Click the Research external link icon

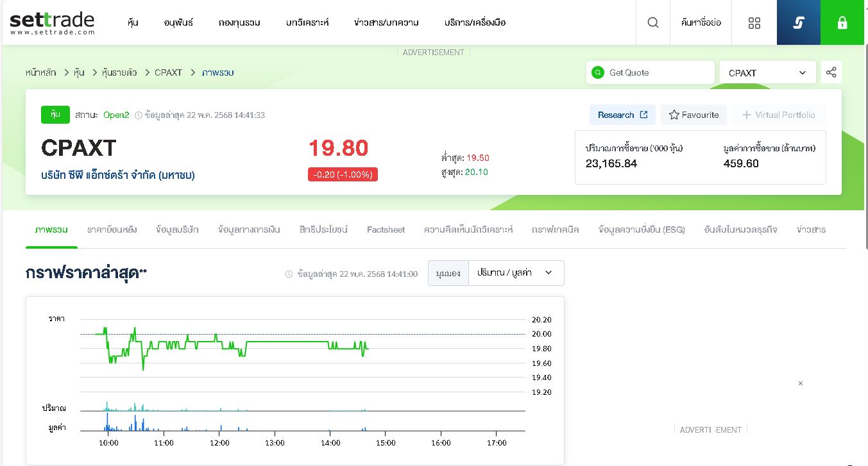643,115
